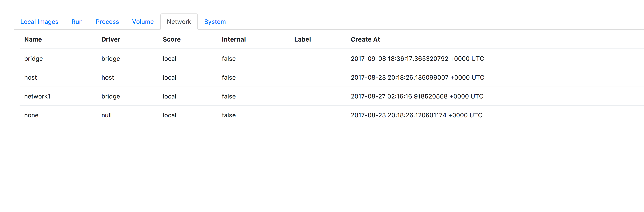Viewport: 644px width, 212px height.
Task: Select the host network name cell
Action: pos(31,78)
